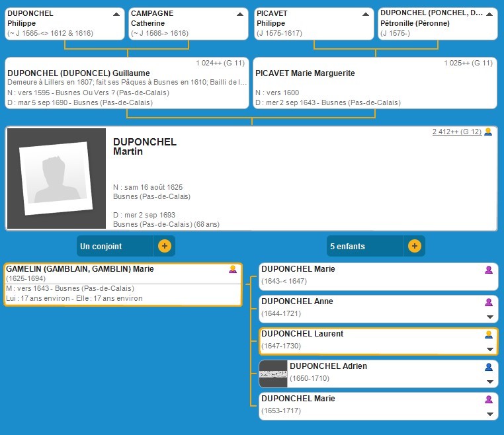
Task: Click yellow person icon on Duponchel Laurent
Action: click(x=489, y=335)
